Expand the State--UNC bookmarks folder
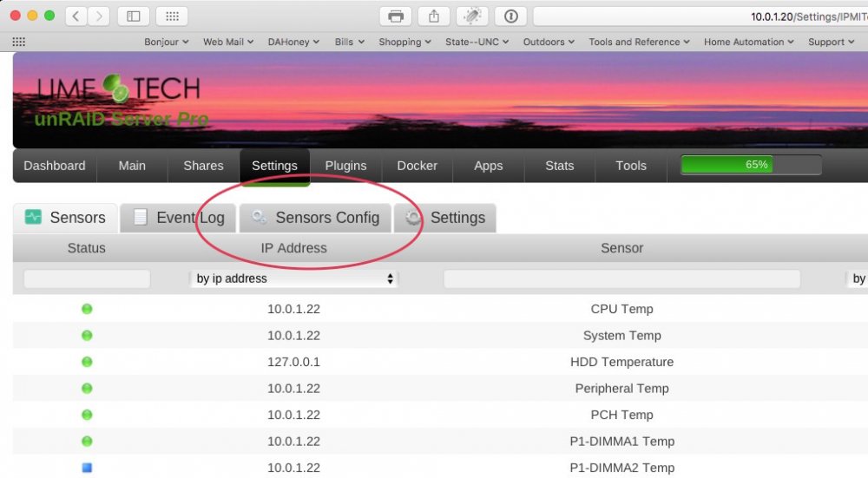Image resolution: width=868 pixels, height=478 pixels. pyautogui.click(x=477, y=42)
